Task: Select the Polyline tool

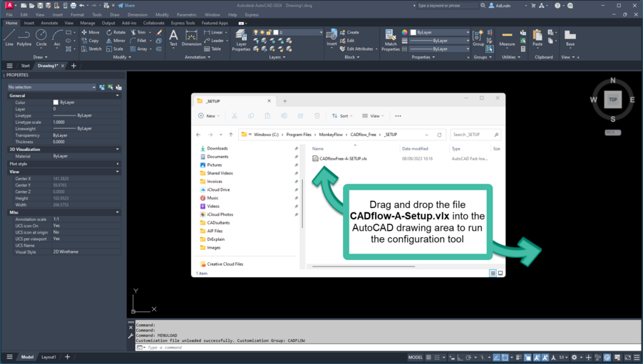Action: [x=24, y=38]
